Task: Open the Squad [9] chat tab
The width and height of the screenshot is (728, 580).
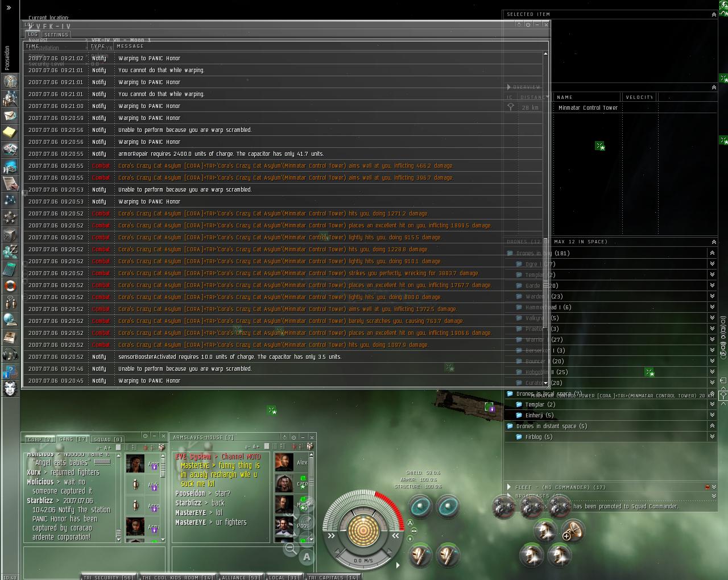Action: [107, 439]
